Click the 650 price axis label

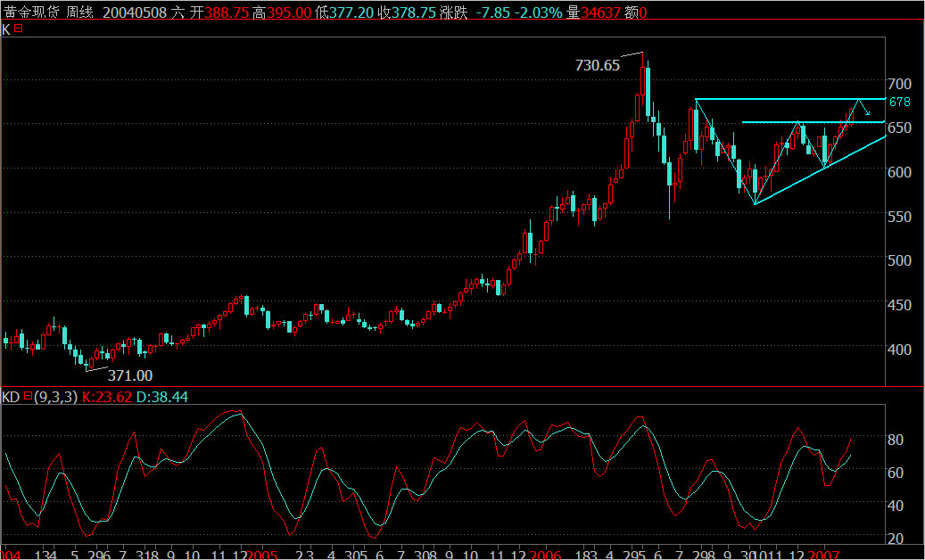pyautogui.click(x=900, y=128)
